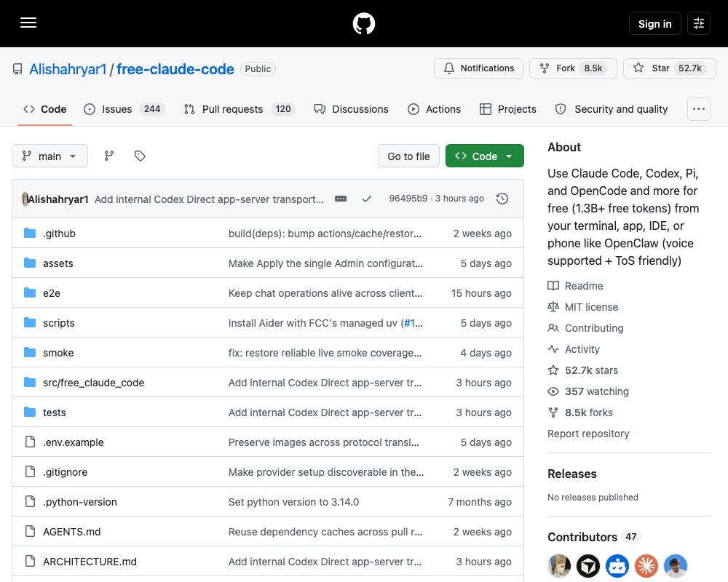Open commit 'Set python version to 3.14.0'
This screenshot has height=582, width=728.
tap(293, 502)
